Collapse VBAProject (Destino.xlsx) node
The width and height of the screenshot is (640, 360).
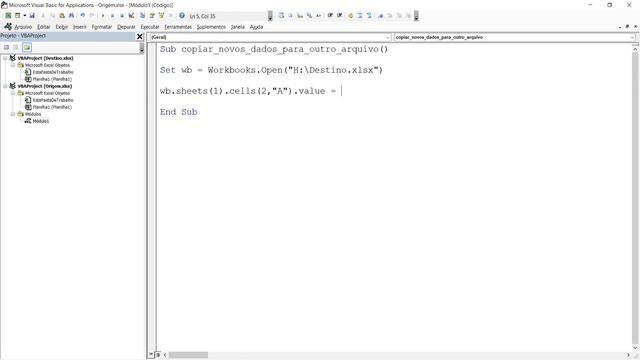point(5,58)
